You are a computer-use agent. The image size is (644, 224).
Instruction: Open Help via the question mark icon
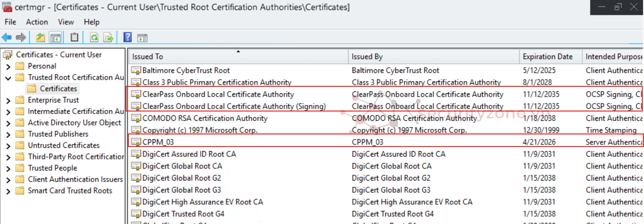(128, 37)
